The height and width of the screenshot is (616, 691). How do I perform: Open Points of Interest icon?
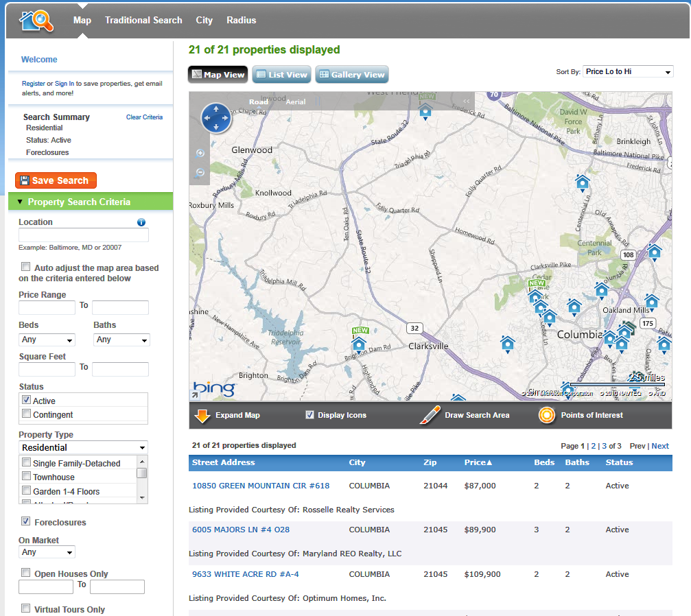(547, 415)
